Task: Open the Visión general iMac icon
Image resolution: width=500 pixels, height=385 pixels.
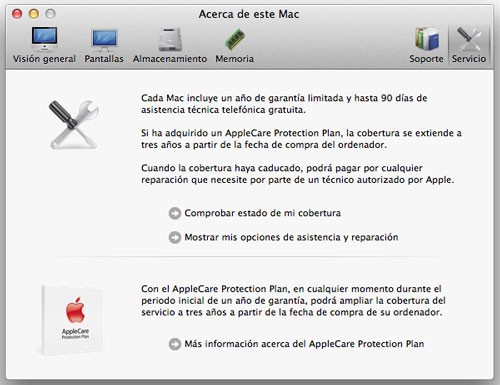Action: [44, 39]
